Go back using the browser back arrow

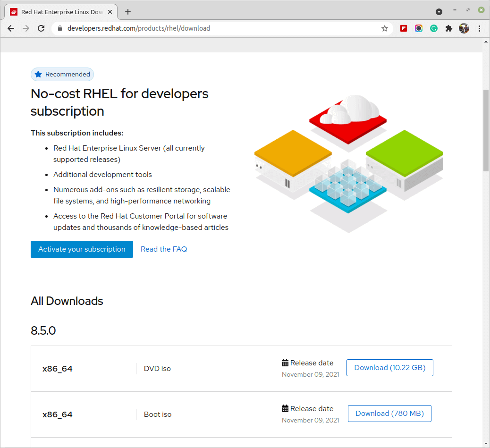click(x=11, y=28)
